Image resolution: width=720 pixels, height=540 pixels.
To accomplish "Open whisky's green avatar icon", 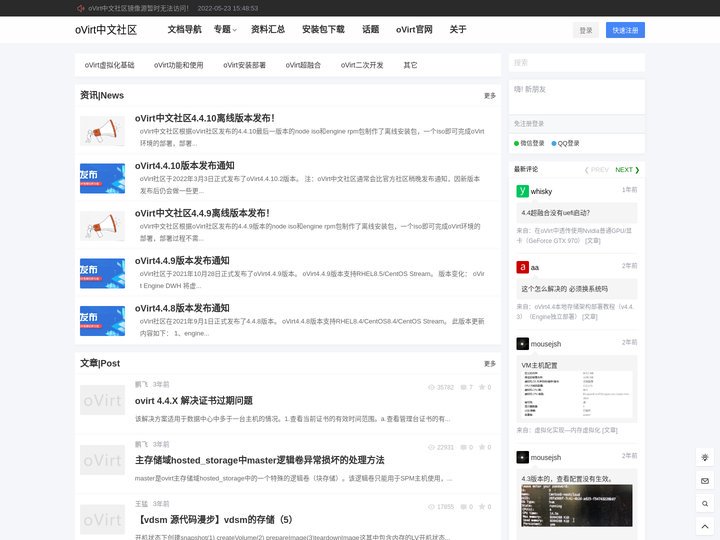I will click(x=523, y=191).
